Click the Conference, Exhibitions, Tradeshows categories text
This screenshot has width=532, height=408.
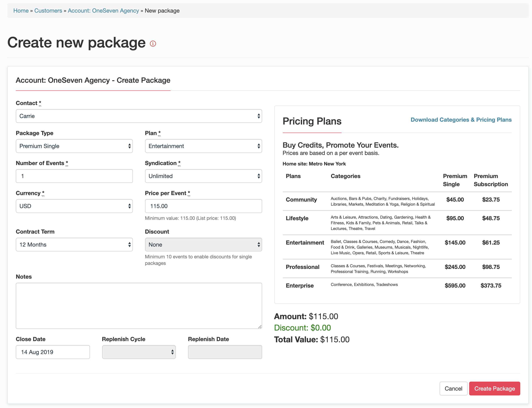click(x=364, y=285)
